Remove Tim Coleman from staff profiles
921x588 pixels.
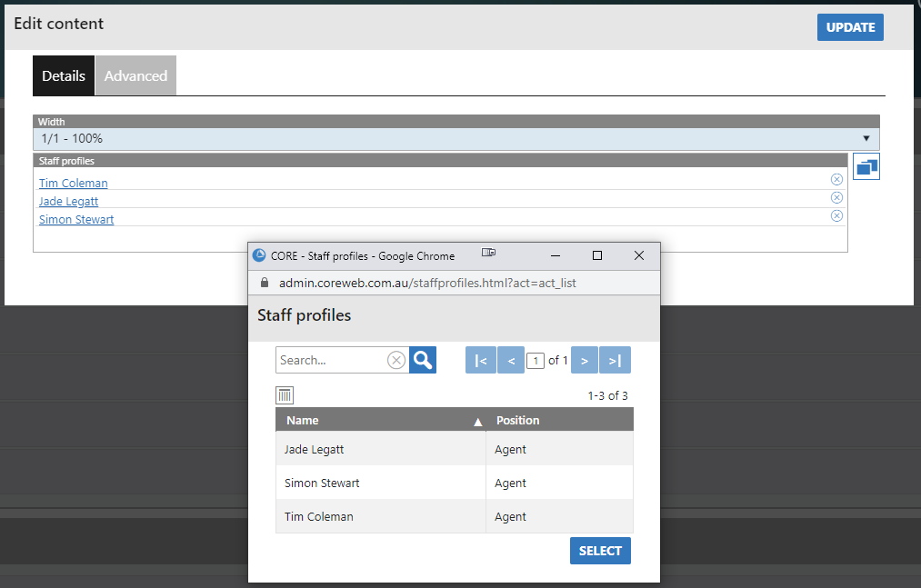coord(836,180)
